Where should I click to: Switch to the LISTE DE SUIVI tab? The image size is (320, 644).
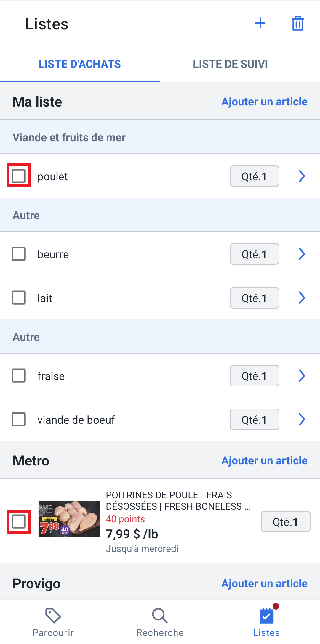point(231,64)
